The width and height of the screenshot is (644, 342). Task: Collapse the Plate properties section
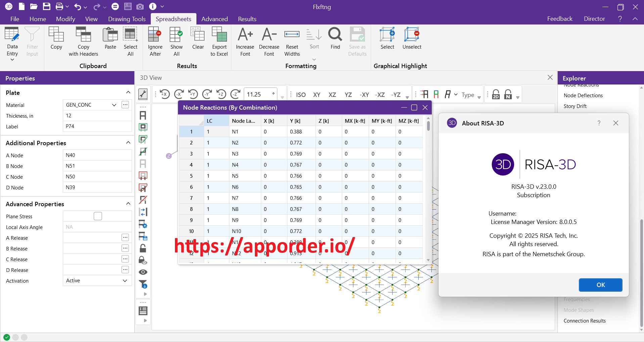pyautogui.click(x=128, y=93)
